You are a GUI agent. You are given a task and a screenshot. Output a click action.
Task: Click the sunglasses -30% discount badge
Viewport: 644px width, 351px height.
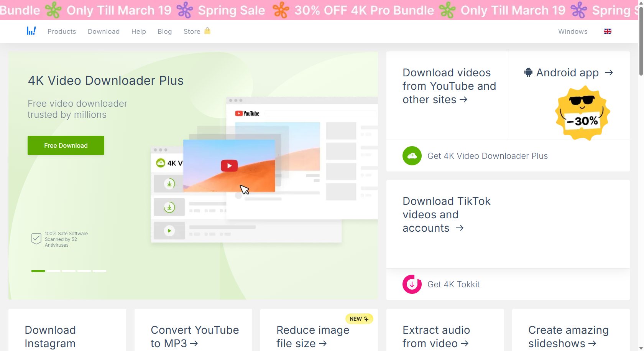583,113
